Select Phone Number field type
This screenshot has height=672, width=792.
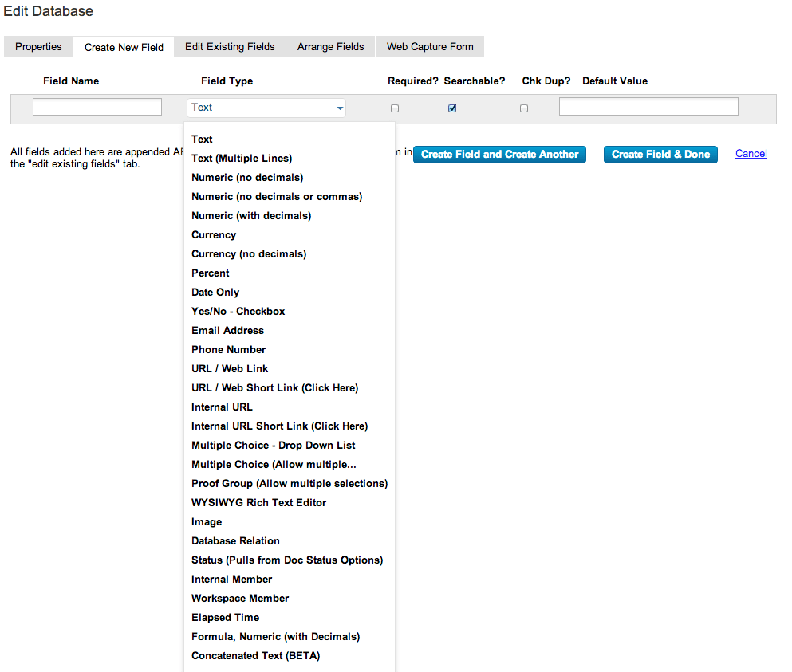228,349
